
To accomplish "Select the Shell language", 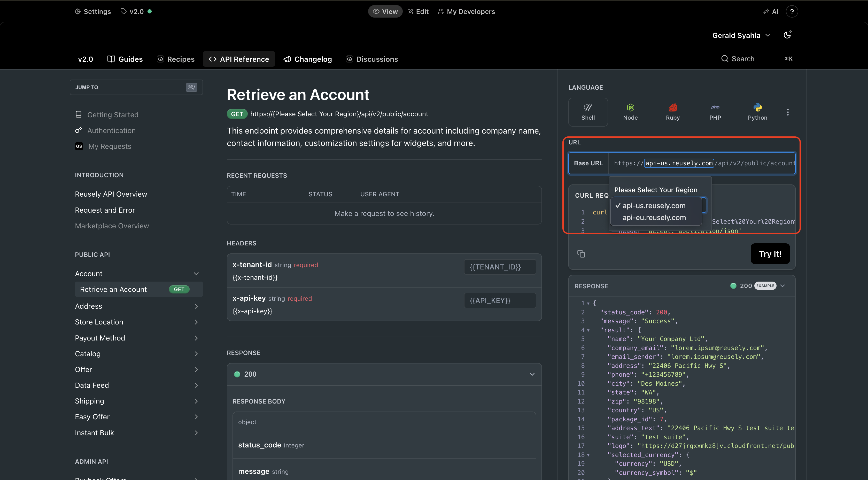I will [x=588, y=112].
